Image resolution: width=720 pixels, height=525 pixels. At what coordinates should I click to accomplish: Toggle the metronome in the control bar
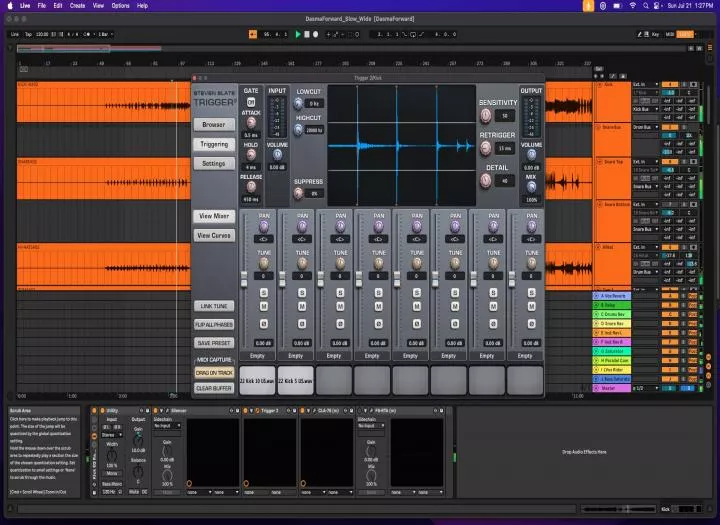88,34
